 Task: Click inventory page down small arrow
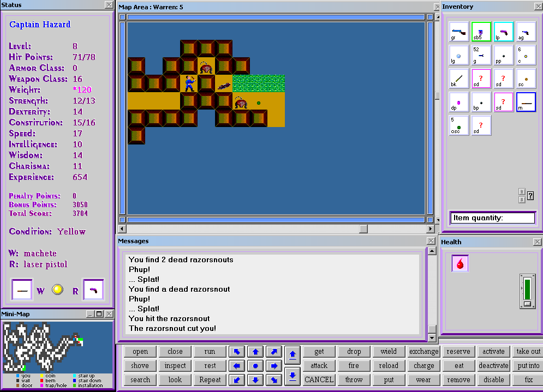click(522, 200)
